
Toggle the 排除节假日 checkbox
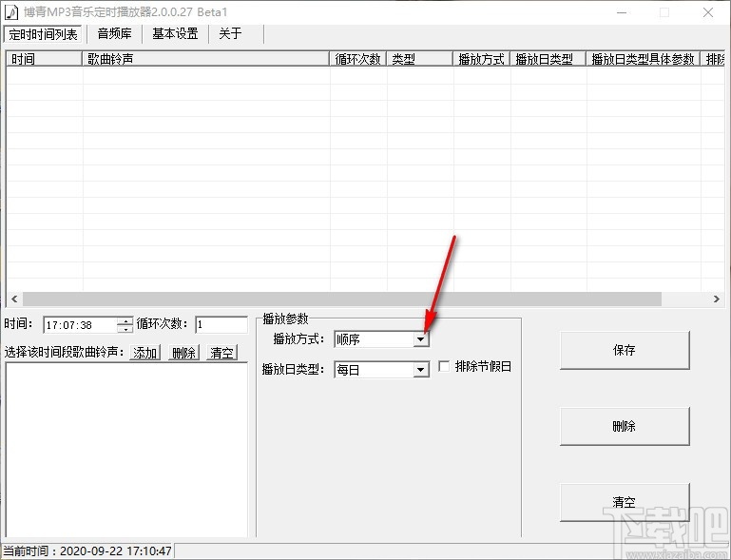click(444, 366)
